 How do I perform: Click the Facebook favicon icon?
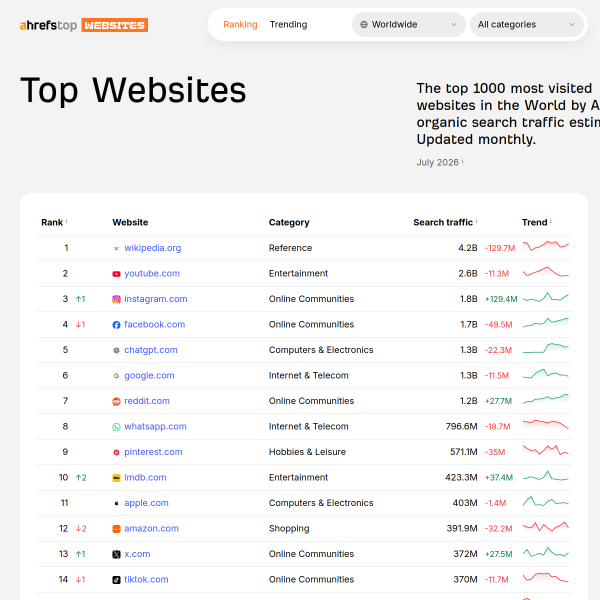pyautogui.click(x=116, y=325)
